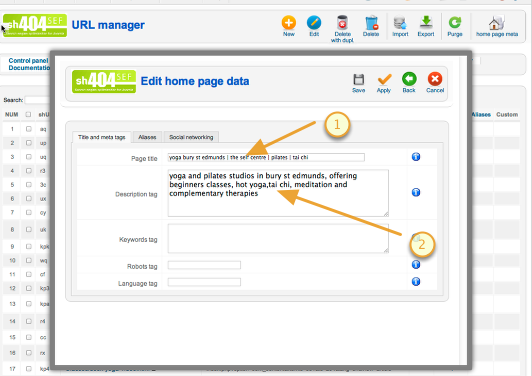Click info icon beside Description tag
The image size is (532, 376).
coord(416,192)
